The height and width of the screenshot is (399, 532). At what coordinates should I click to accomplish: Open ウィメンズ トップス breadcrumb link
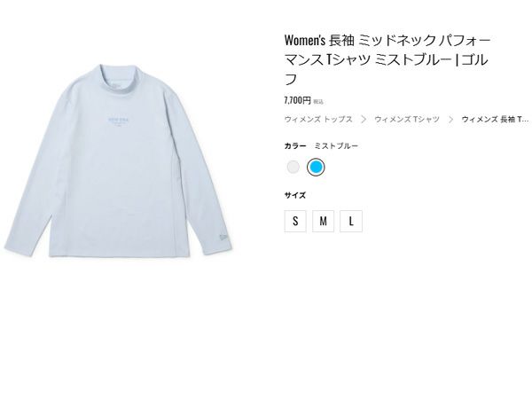point(318,120)
